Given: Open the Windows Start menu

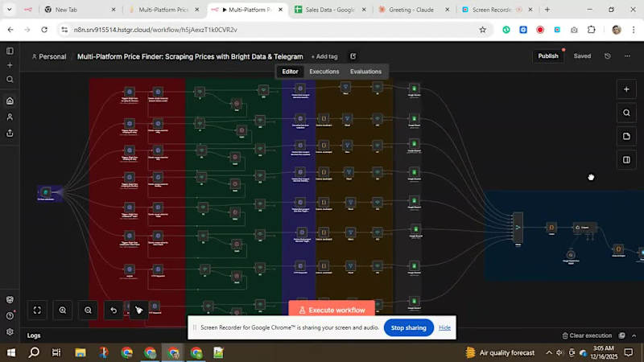Looking at the screenshot, I should (x=11, y=352).
